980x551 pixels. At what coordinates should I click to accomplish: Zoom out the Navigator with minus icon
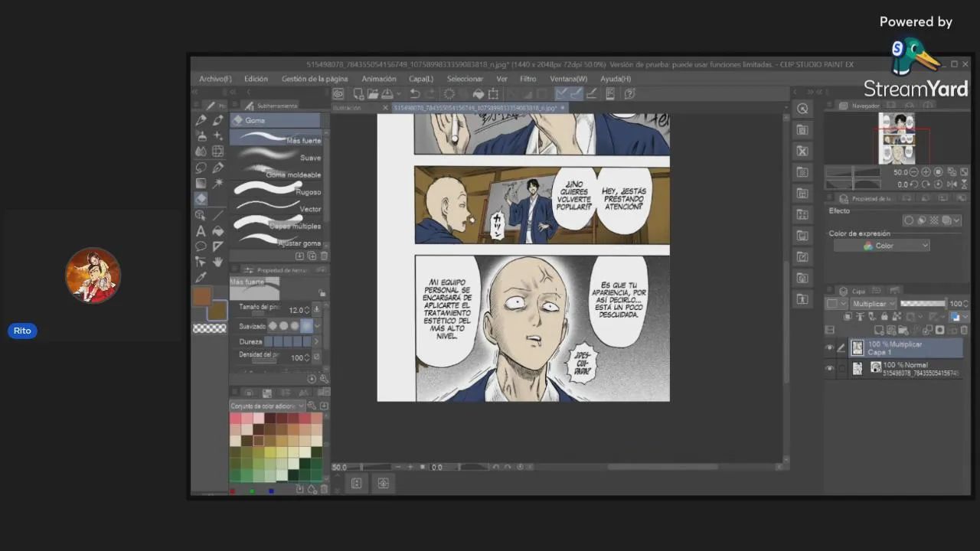[914, 172]
